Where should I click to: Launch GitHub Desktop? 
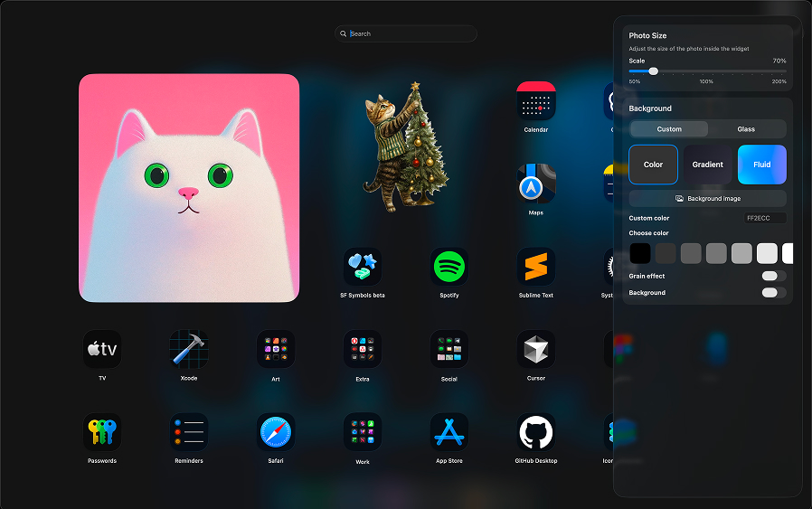tap(535, 432)
